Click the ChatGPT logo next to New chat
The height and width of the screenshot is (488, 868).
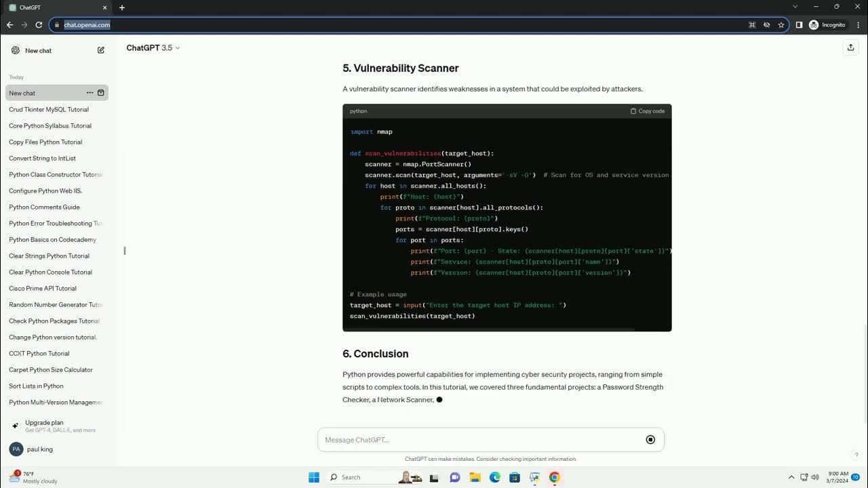(x=16, y=50)
